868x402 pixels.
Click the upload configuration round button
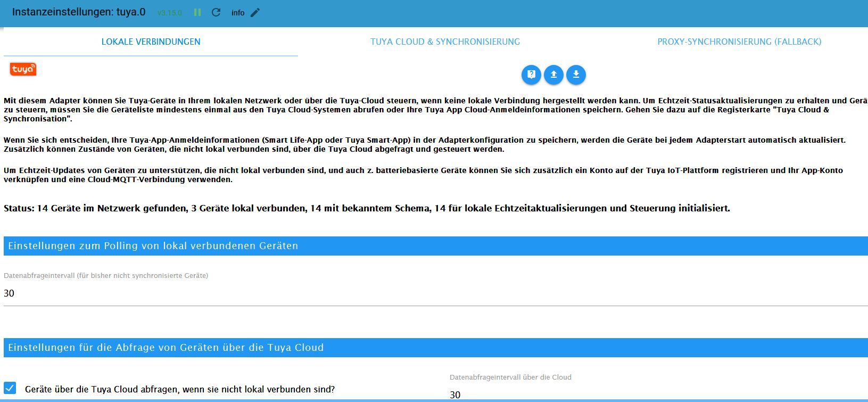click(x=553, y=75)
